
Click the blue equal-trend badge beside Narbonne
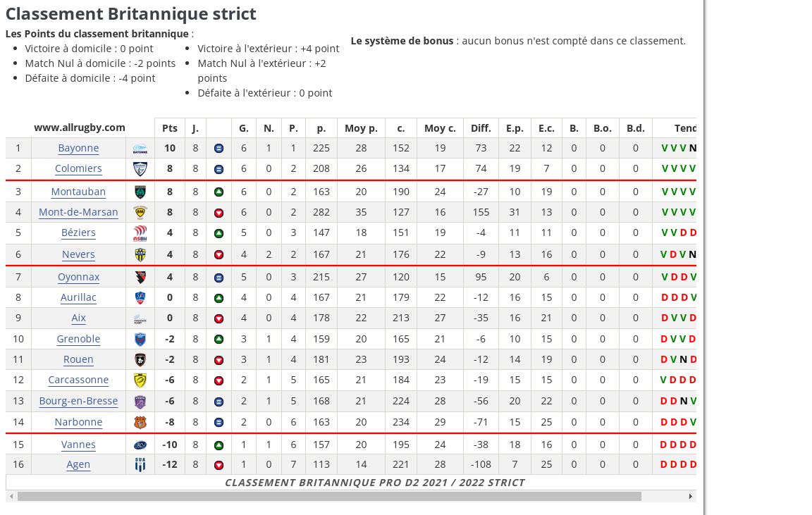tap(219, 422)
